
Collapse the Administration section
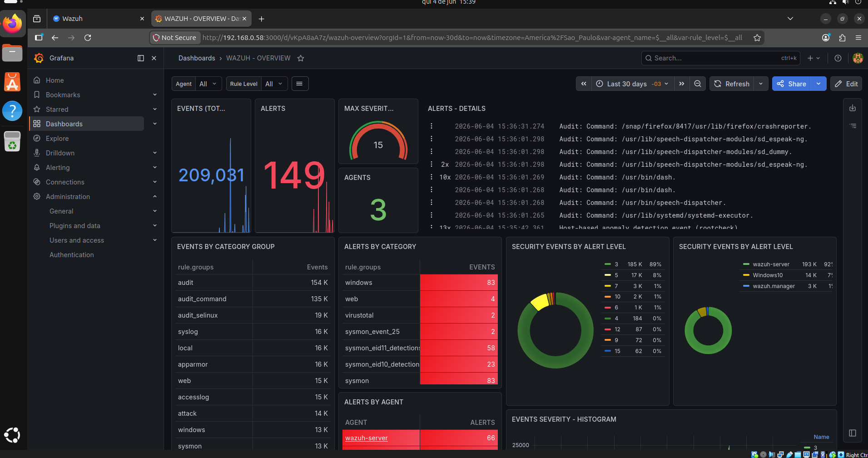(155, 197)
